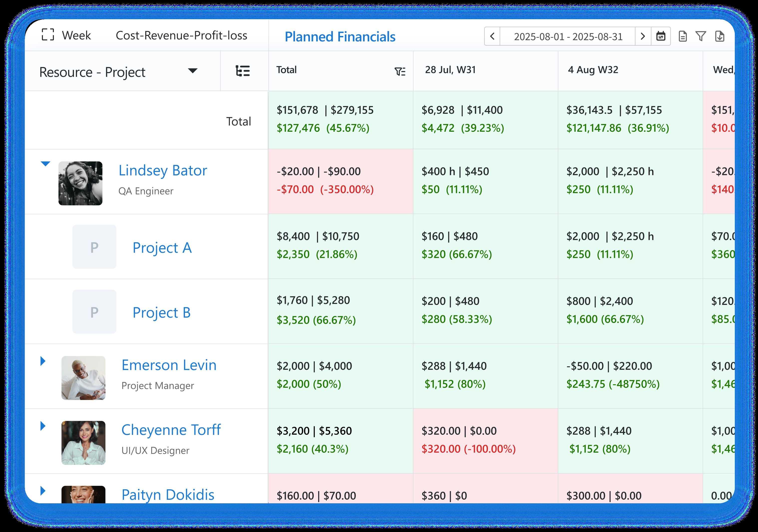Click the calendar date picker icon

pos(661,36)
